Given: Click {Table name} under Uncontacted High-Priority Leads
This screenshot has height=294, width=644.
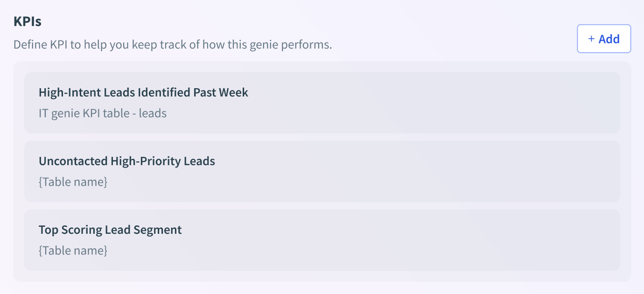Looking at the screenshot, I should [x=73, y=182].
